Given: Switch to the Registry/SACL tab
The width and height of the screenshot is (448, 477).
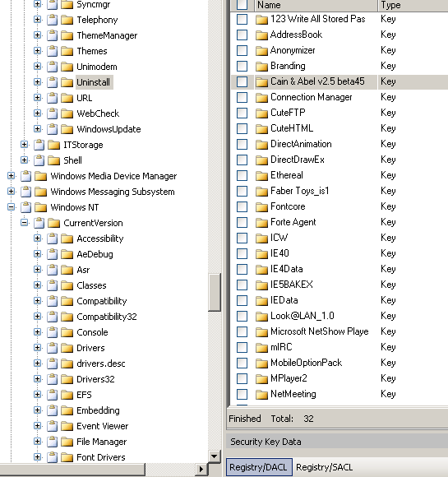Looking at the screenshot, I should pos(324,467).
